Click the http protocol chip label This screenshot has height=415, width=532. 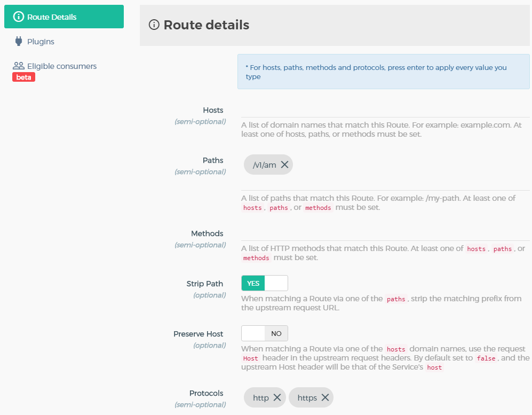click(x=261, y=398)
